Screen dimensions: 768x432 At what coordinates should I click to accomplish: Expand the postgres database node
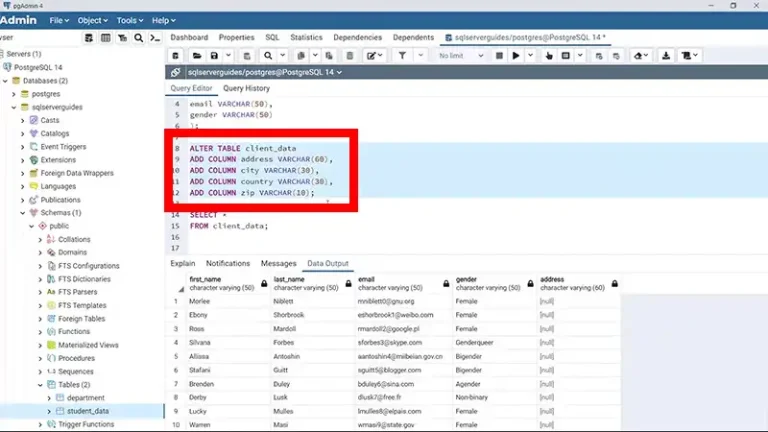click(x=14, y=94)
